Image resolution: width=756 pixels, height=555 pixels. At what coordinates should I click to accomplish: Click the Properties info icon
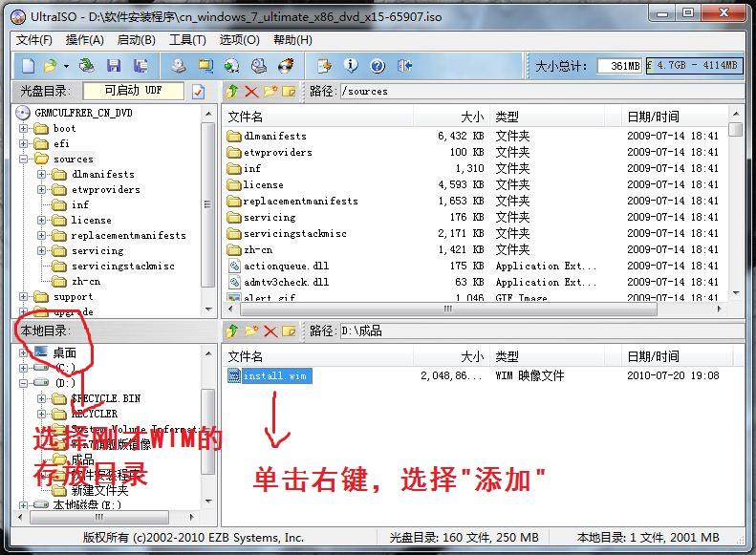351,66
